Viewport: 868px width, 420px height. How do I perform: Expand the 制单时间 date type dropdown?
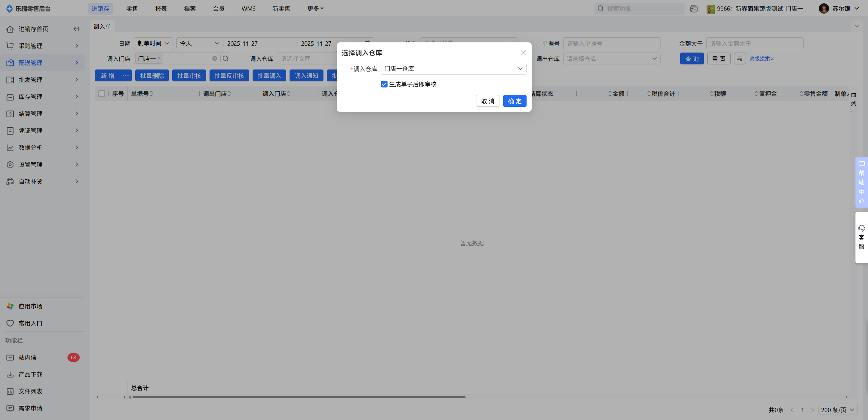153,43
